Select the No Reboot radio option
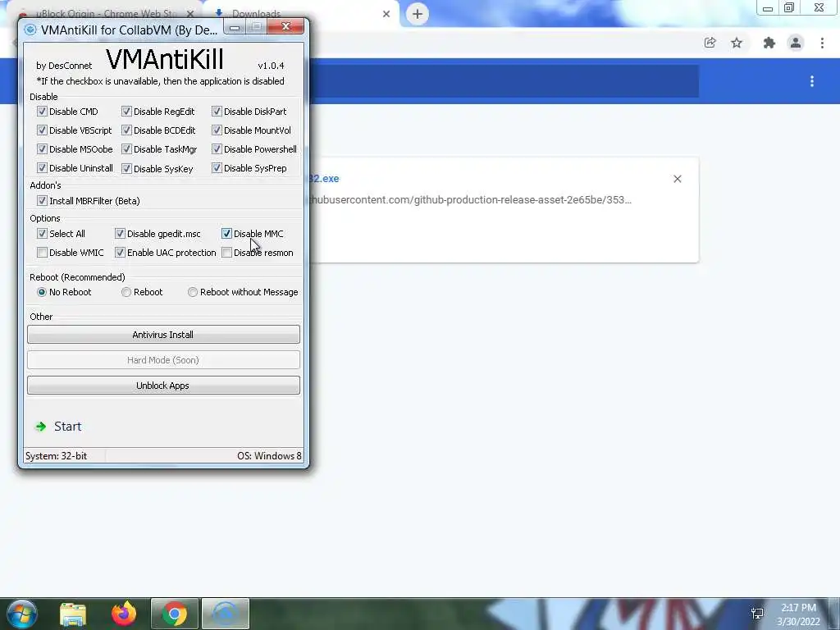The height and width of the screenshot is (630, 840). [x=42, y=292]
